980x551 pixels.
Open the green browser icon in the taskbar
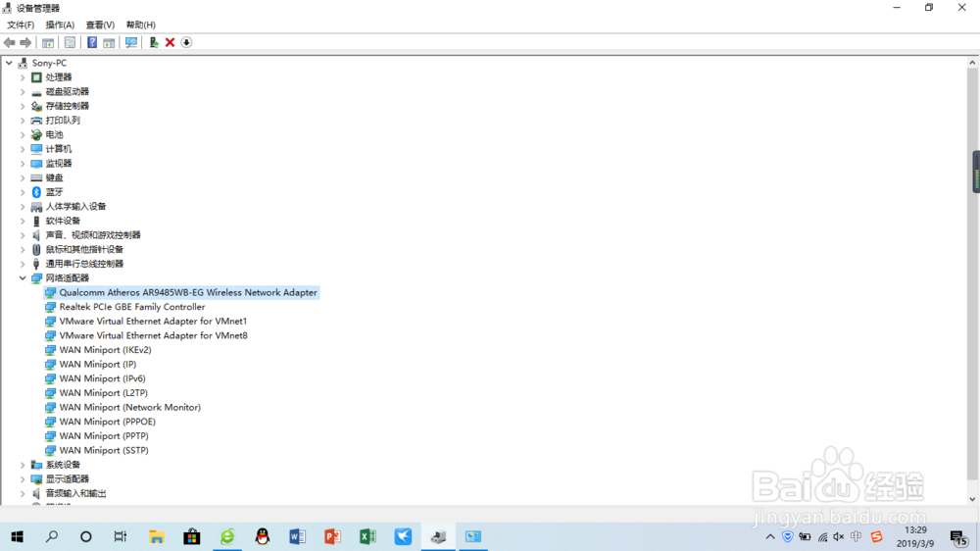tap(227, 536)
